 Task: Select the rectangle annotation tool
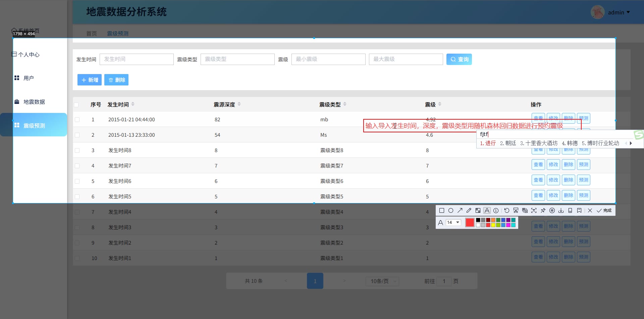click(x=442, y=210)
